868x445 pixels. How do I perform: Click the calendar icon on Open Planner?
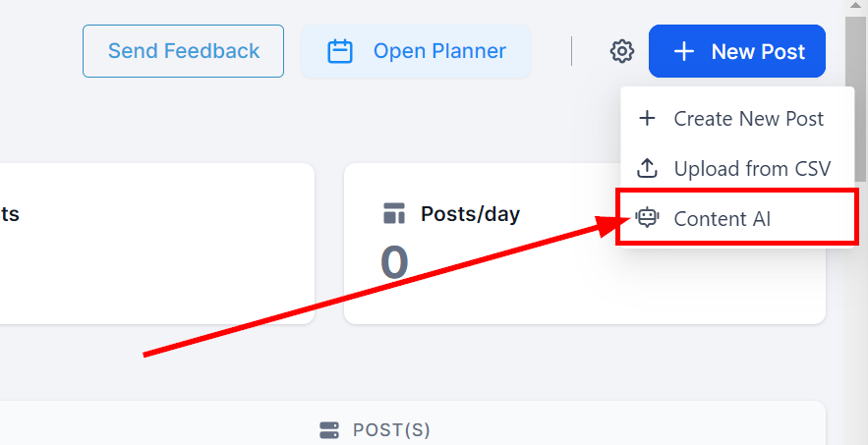[x=340, y=51]
